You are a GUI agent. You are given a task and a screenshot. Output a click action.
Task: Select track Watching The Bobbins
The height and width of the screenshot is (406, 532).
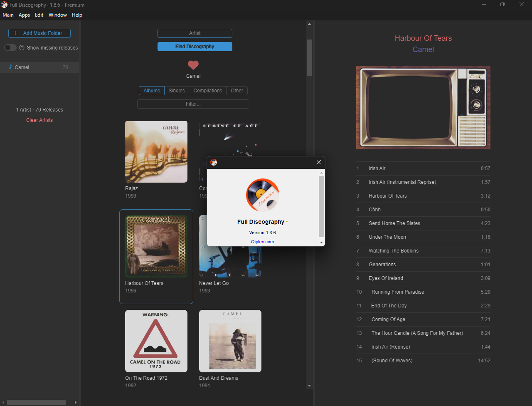coord(423,251)
